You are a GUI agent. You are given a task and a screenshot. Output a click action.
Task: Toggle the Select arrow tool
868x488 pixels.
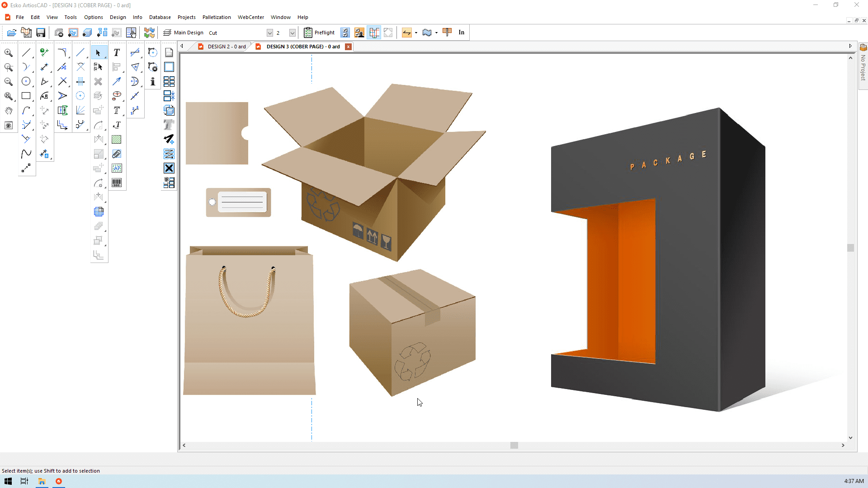click(99, 53)
